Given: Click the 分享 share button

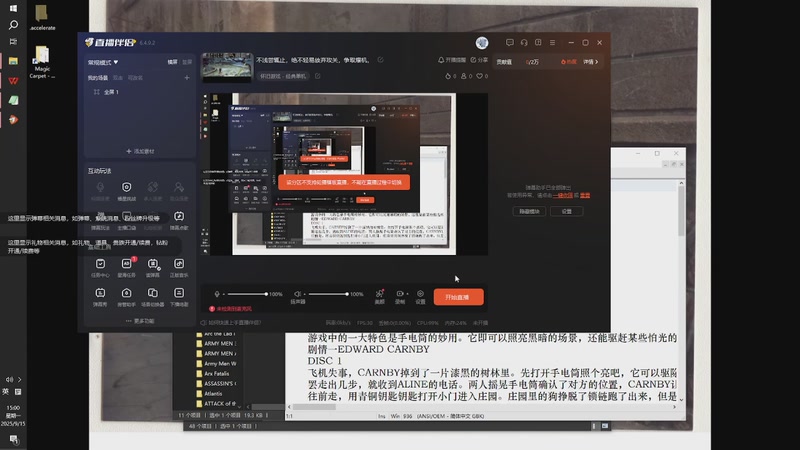Looking at the screenshot, I should (x=479, y=60).
